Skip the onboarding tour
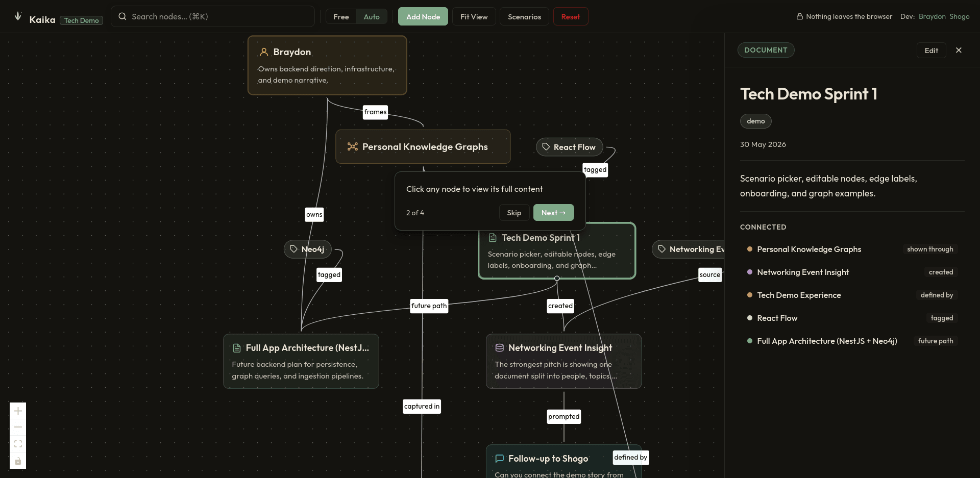Image resolution: width=980 pixels, height=478 pixels. coord(514,213)
